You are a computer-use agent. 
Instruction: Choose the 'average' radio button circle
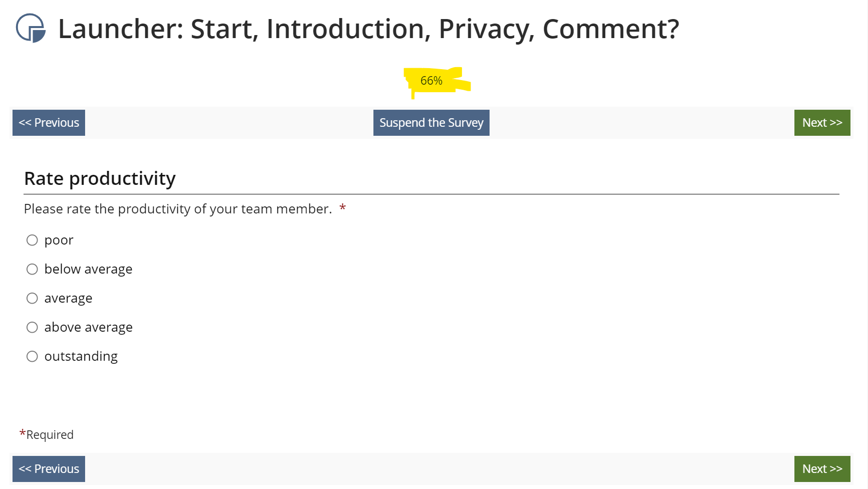32,299
